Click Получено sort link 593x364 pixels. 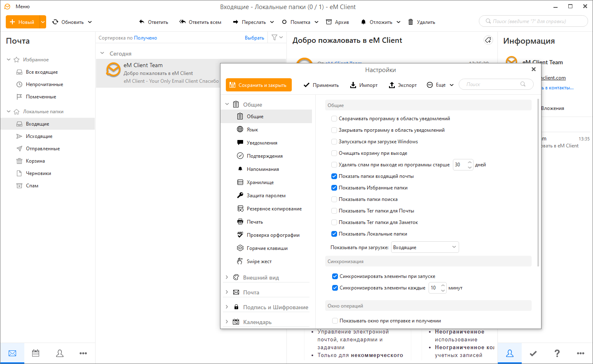pos(145,37)
